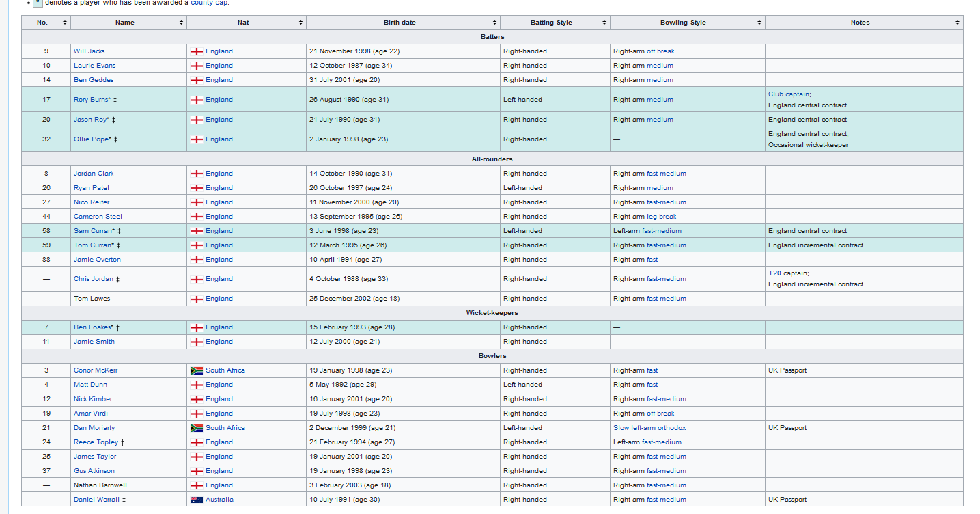Open the Australia link in Daniel Worrall's row
The height and width of the screenshot is (514, 980).
point(219,500)
